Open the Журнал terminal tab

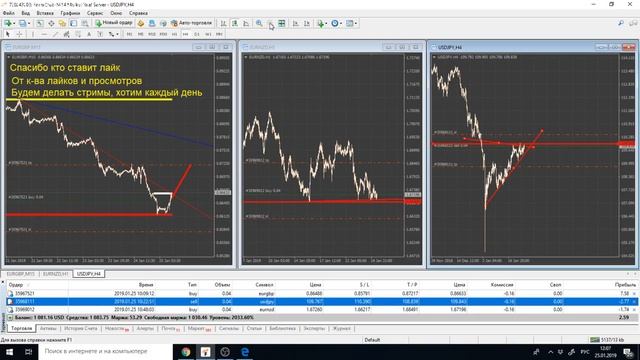[341, 328]
